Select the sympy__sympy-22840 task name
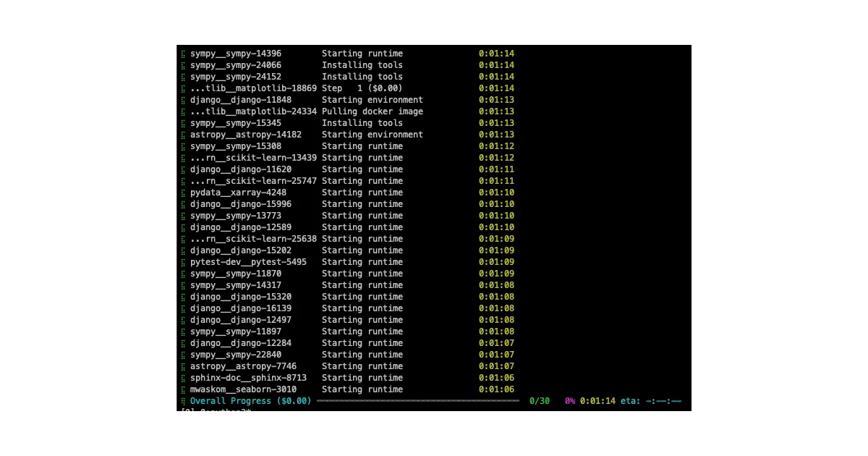868x456 pixels. point(236,355)
